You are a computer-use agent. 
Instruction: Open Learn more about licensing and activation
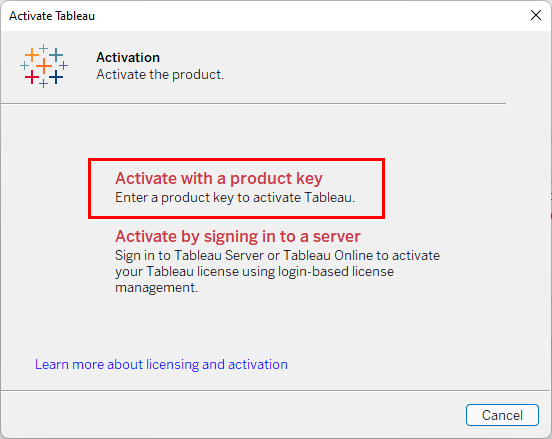161,364
